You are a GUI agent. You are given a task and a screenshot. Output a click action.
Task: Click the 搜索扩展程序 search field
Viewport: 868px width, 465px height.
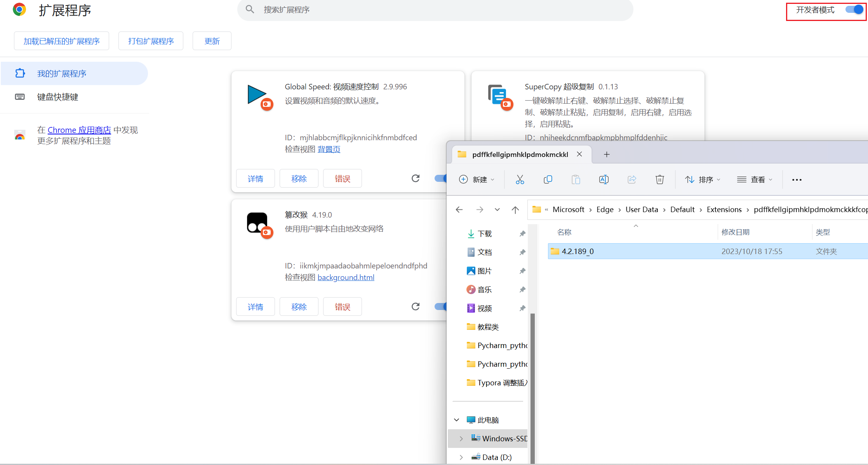pyautogui.click(x=435, y=10)
